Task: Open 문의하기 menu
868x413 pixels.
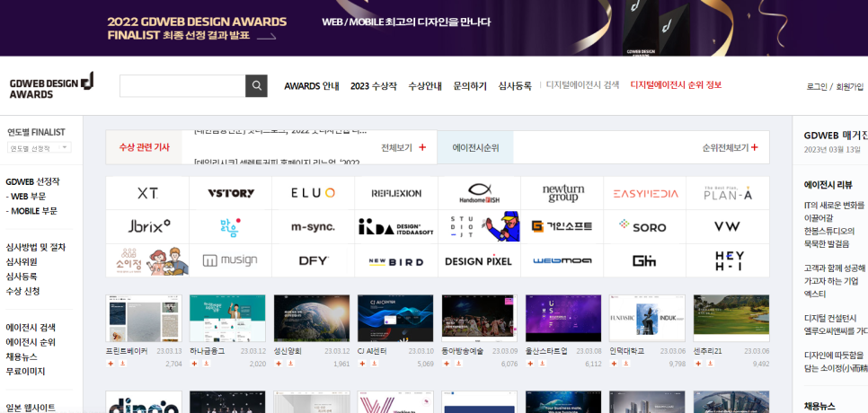Action: coord(470,85)
